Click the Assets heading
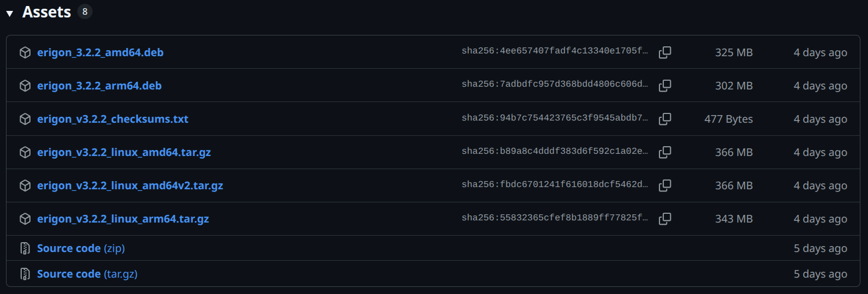Screen dimensions: 868x294 point(47,12)
